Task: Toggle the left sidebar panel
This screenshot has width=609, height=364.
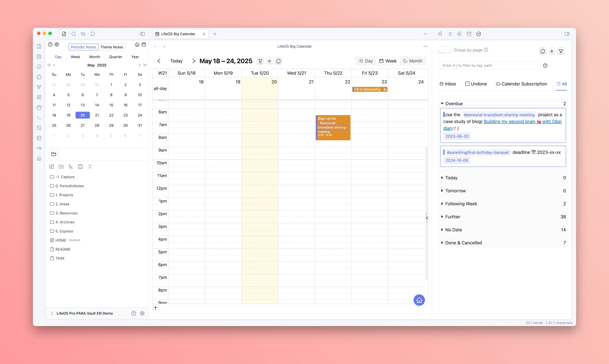Action: [x=142, y=34]
